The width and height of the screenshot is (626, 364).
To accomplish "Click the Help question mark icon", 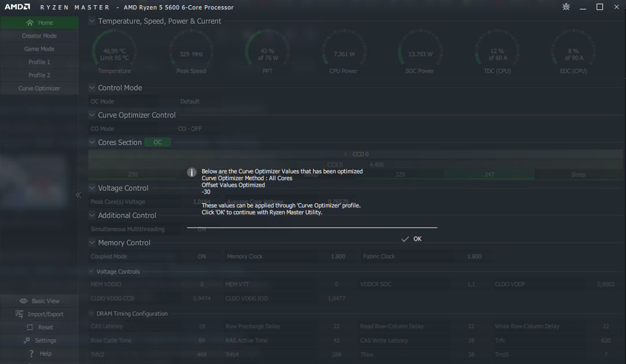I will click(32, 354).
